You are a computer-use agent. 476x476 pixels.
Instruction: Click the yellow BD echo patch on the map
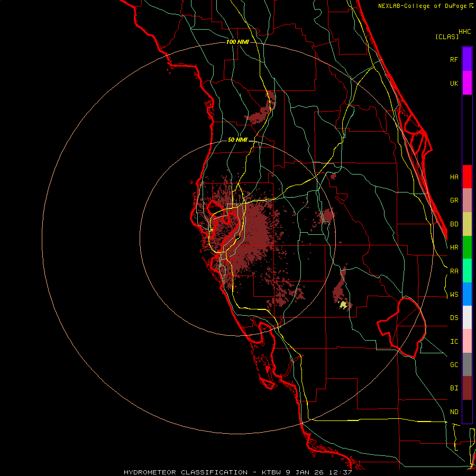click(343, 305)
